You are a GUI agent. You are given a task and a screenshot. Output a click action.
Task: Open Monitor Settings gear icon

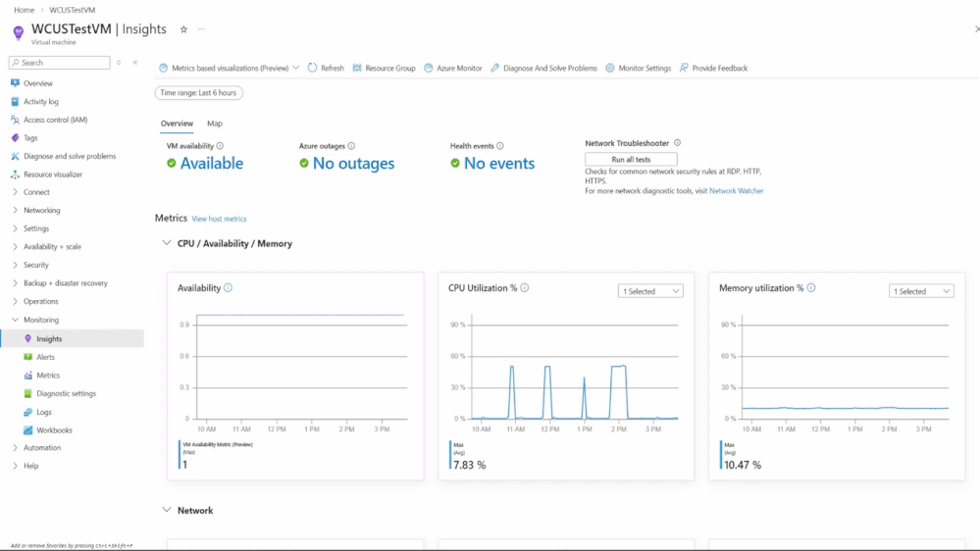click(610, 68)
